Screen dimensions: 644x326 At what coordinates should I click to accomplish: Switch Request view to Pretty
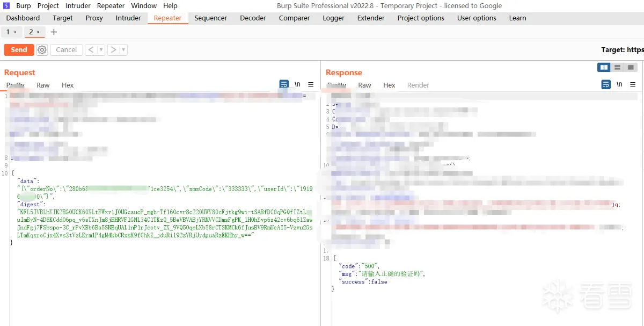coord(15,85)
